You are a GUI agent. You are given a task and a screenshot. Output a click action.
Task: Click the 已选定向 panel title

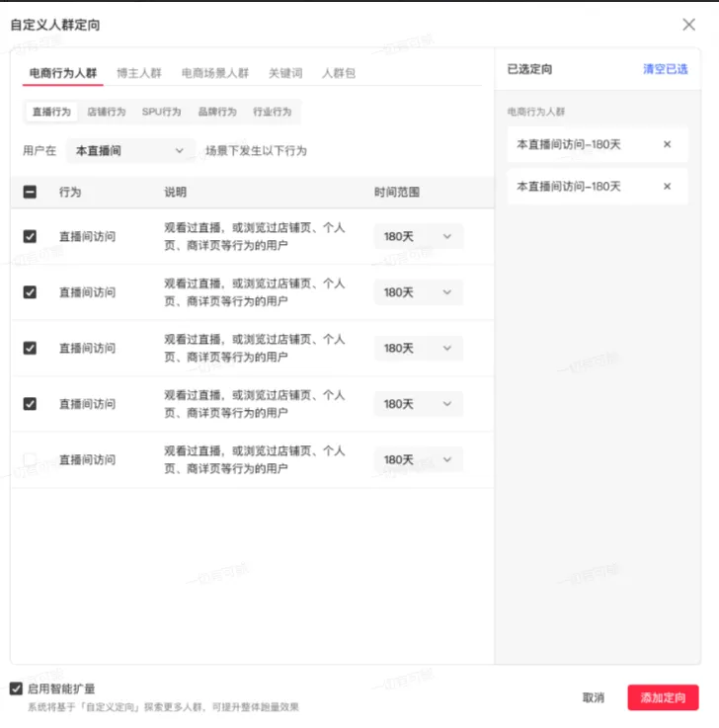click(x=529, y=69)
